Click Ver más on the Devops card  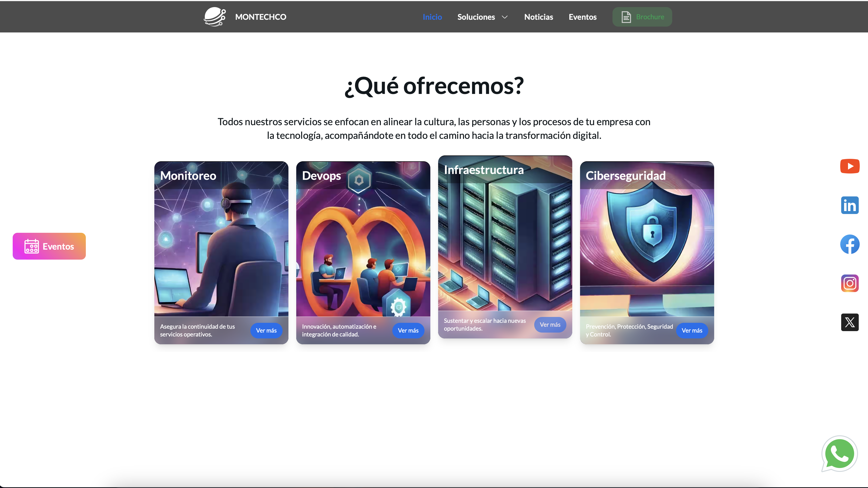(408, 331)
